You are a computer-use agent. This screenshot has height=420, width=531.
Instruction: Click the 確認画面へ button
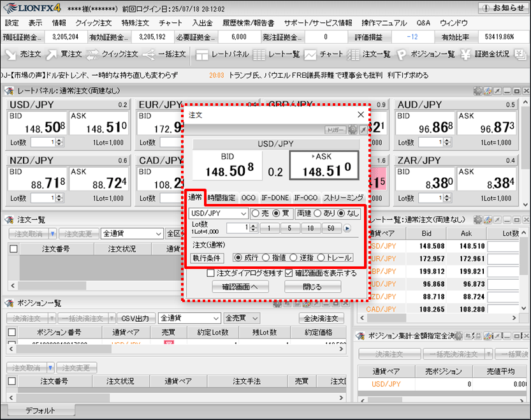(x=240, y=287)
